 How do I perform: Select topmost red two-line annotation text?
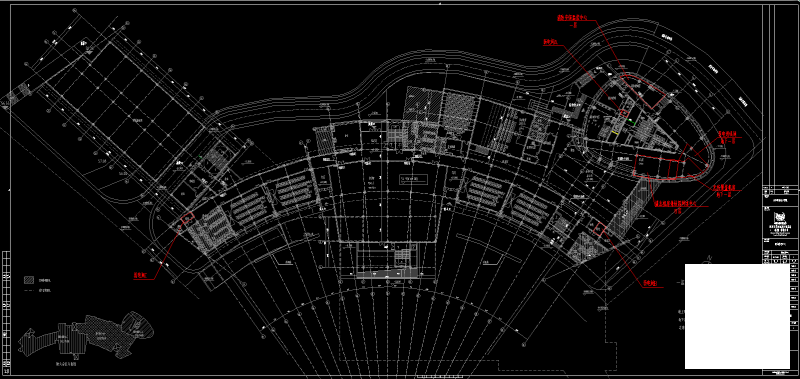572,20
